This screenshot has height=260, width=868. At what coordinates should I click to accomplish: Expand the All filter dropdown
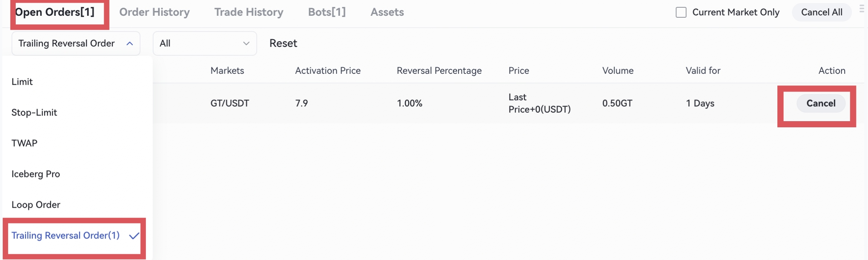coord(204,43)
